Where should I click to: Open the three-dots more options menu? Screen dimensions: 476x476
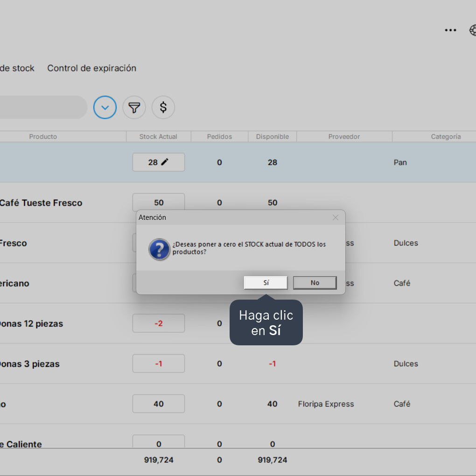pos(450,30)
